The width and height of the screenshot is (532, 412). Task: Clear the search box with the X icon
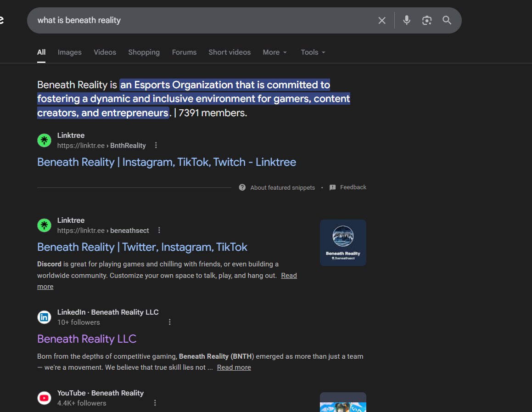tap(382, 20)
